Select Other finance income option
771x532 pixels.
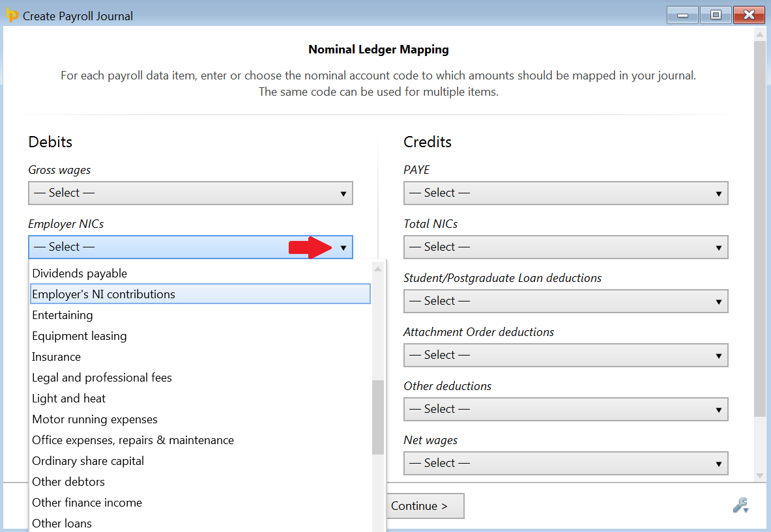point(200,503)
